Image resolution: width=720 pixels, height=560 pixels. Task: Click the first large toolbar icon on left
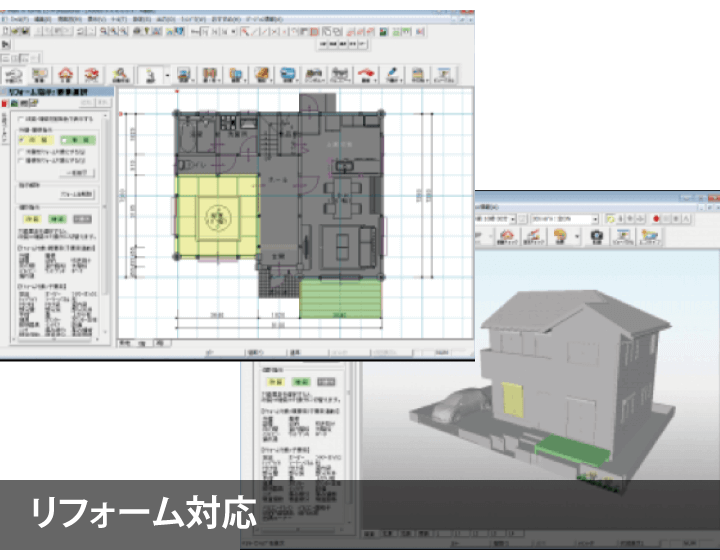14,75
